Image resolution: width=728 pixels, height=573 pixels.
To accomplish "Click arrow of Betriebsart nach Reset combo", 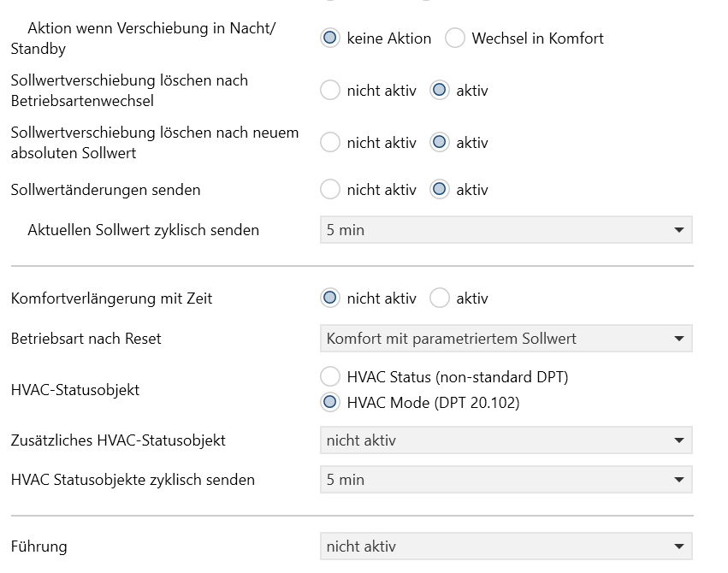I will click(x=678, y=338).
